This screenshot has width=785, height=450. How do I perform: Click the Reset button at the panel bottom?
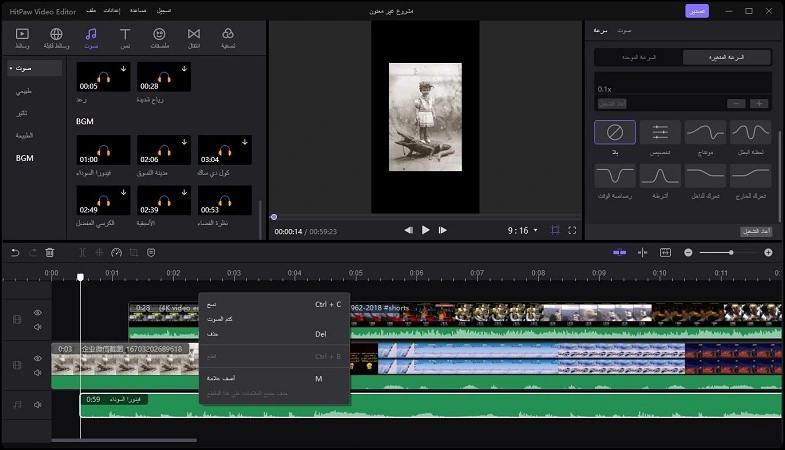tap(756, 231)
